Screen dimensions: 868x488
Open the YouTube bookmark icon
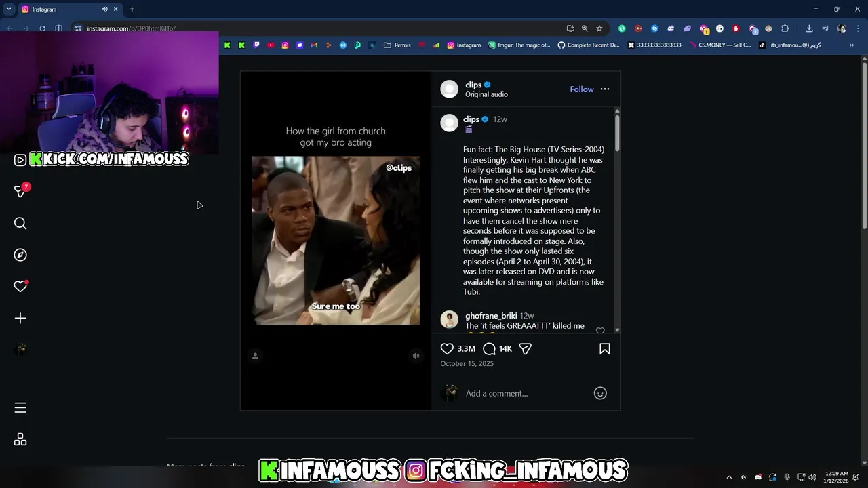point(271,45)
